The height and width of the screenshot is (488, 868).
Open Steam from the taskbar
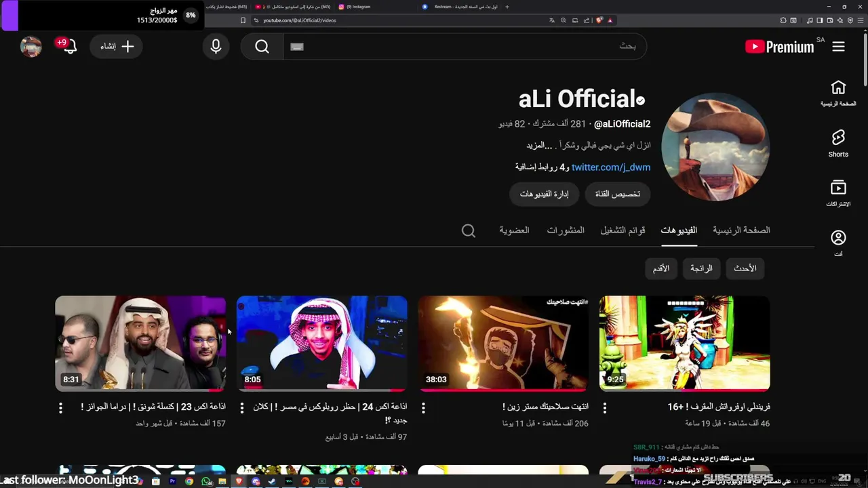click(273, 481)
